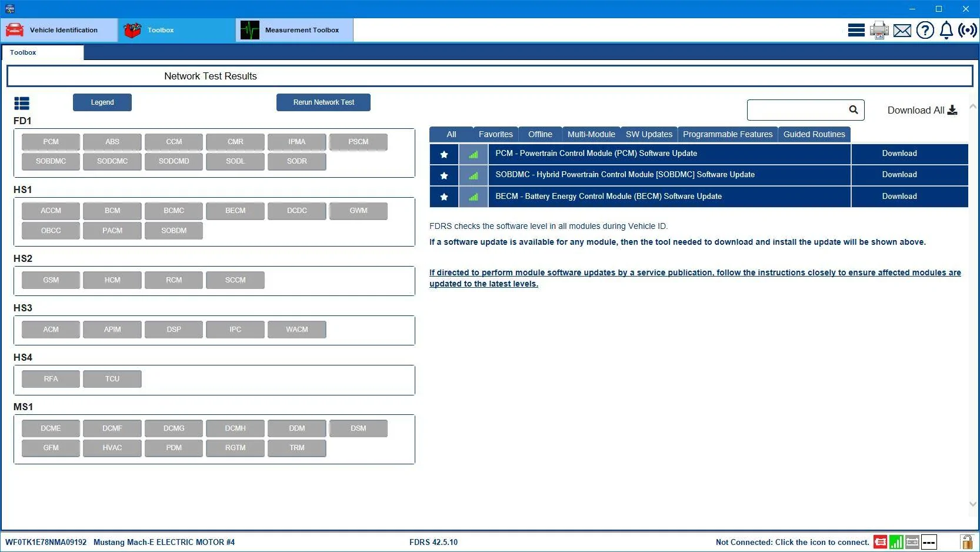
Task: Download the PCM Software Update
Action: tap(899, 154)
